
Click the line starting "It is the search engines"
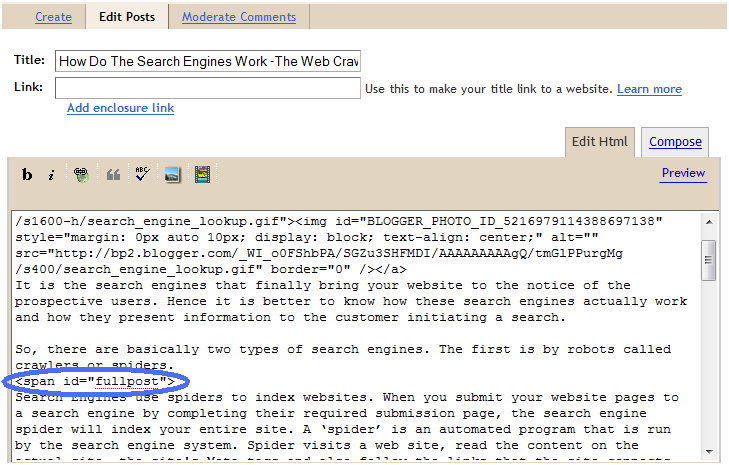pyautogui.click(x=323, y=286)
